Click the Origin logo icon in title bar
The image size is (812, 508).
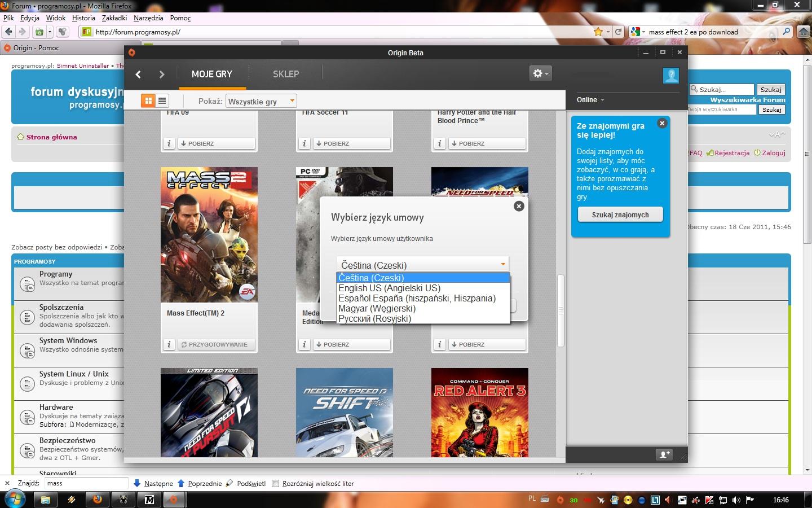pos(131,52)
